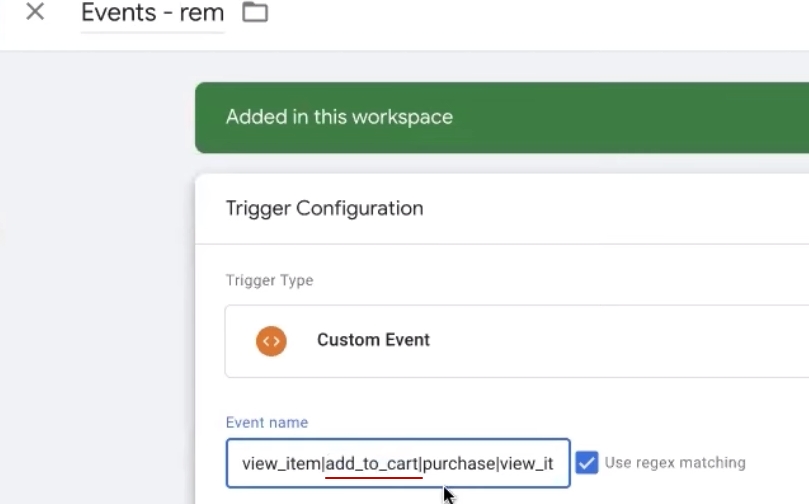Click the 'Added in this workspace' text
The image size is (809, 504).
339,117
